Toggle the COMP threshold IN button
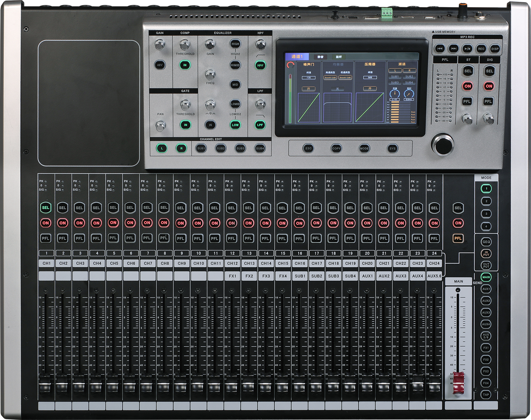The height and width of the screenshot is (420, 531). 185,65
